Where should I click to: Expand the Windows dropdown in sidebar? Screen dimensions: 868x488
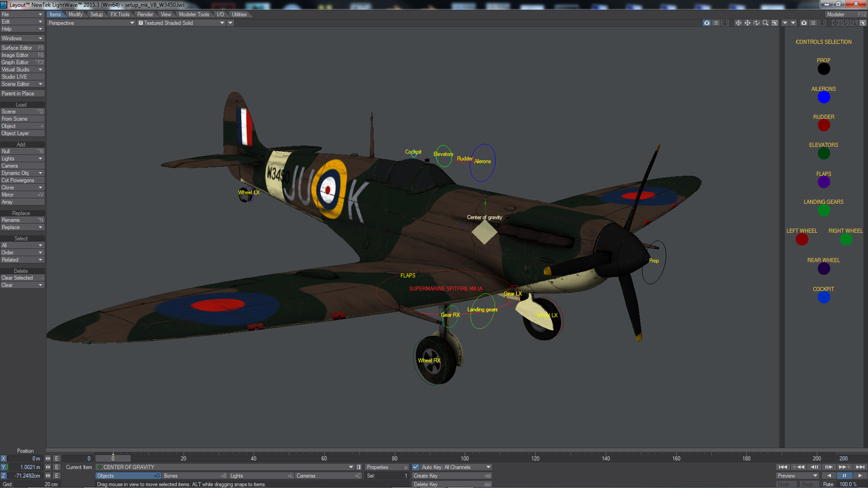[x=22, y=38]
